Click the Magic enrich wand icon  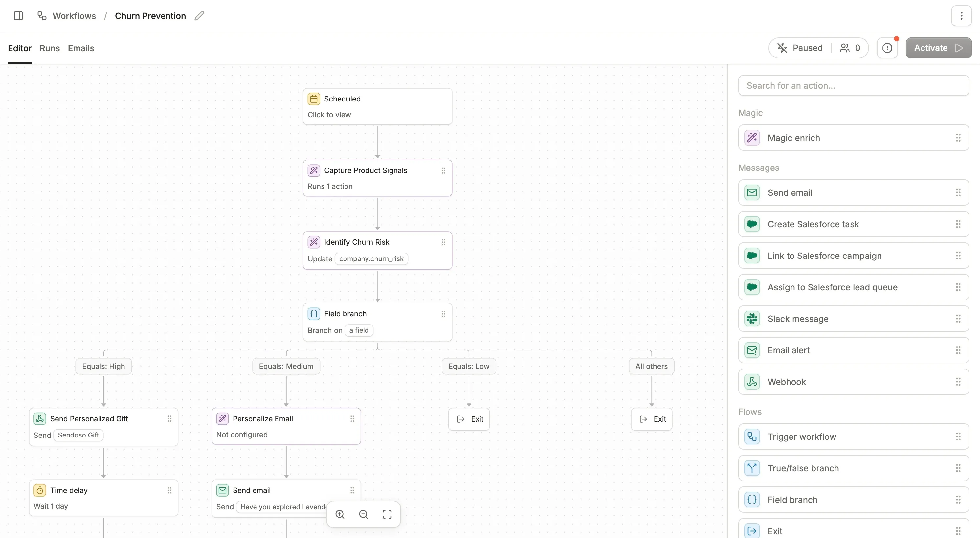tap(752, 138)
